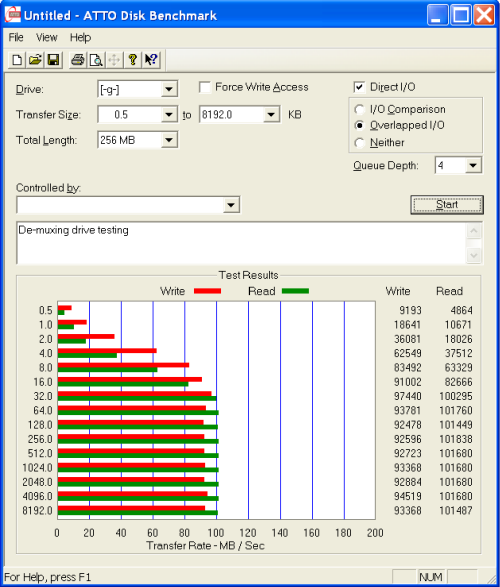Open the File menu
This screenshot has width=500, height=587.
pyautogui.click(x=16, y=37)
